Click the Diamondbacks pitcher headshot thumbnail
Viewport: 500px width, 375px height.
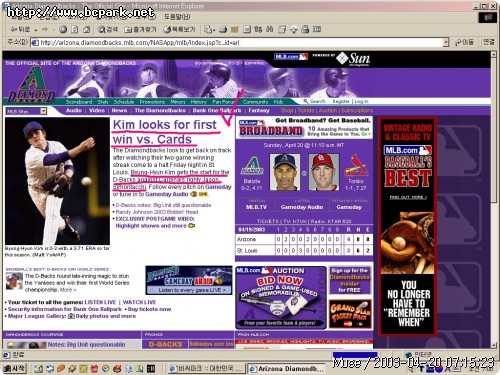285,172
